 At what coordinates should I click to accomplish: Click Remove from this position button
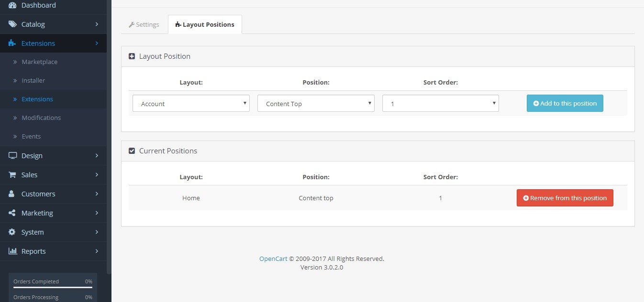click(x=565, y=198)
